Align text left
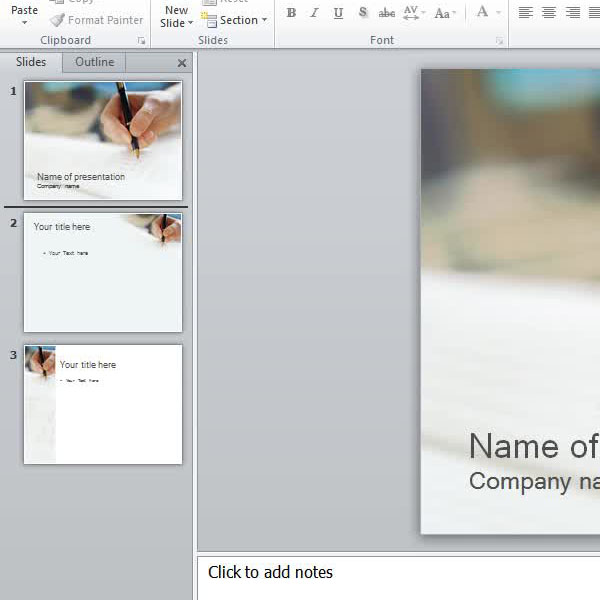The image size is (600, 600). (525, 13)
